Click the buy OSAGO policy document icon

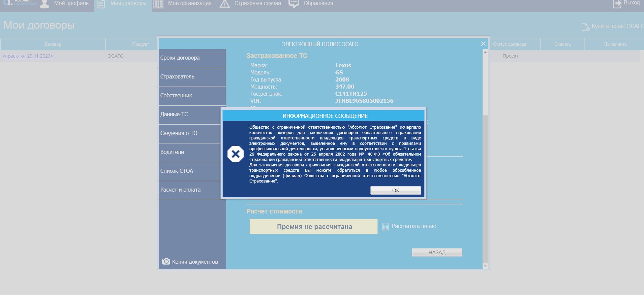point(585,27)
